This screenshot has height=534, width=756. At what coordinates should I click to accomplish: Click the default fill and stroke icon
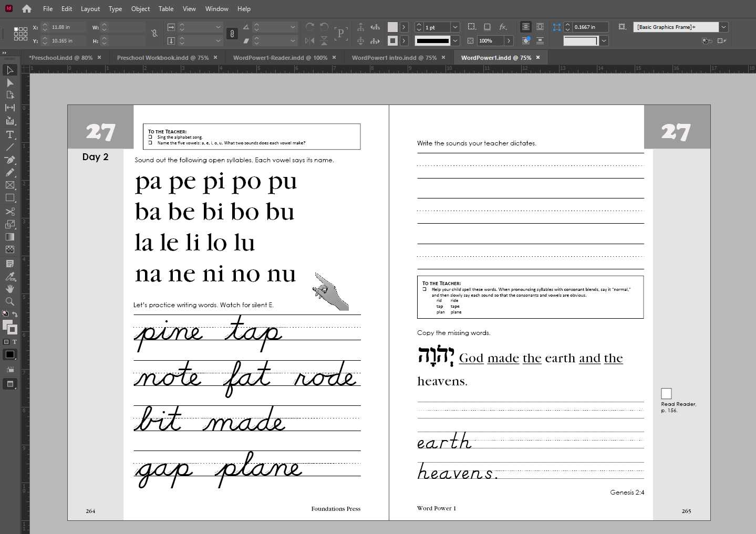click(x=5, y=314)
